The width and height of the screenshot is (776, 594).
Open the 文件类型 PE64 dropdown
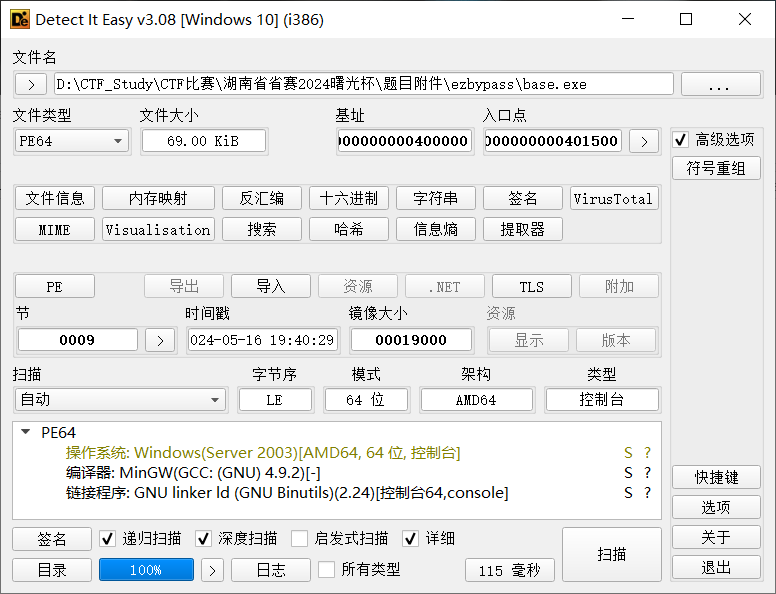click(72, 142)
